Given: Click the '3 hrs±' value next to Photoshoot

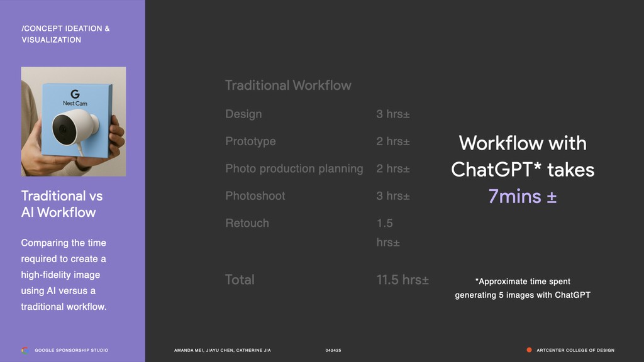Looking at the screenshot, I should click(393, 196).
